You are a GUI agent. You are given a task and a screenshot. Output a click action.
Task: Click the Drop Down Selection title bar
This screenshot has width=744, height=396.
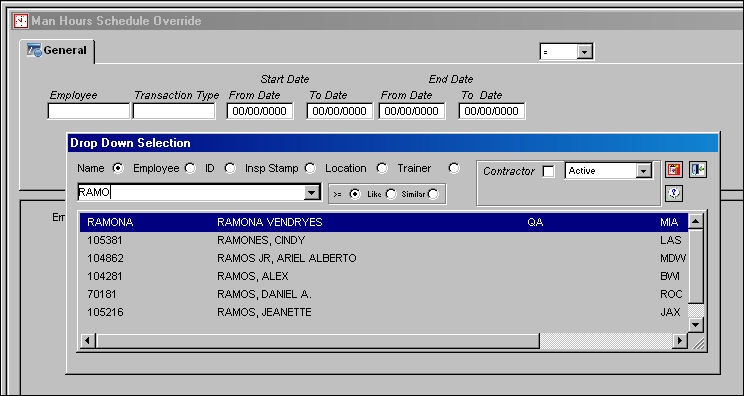click(x=393, y=143)
